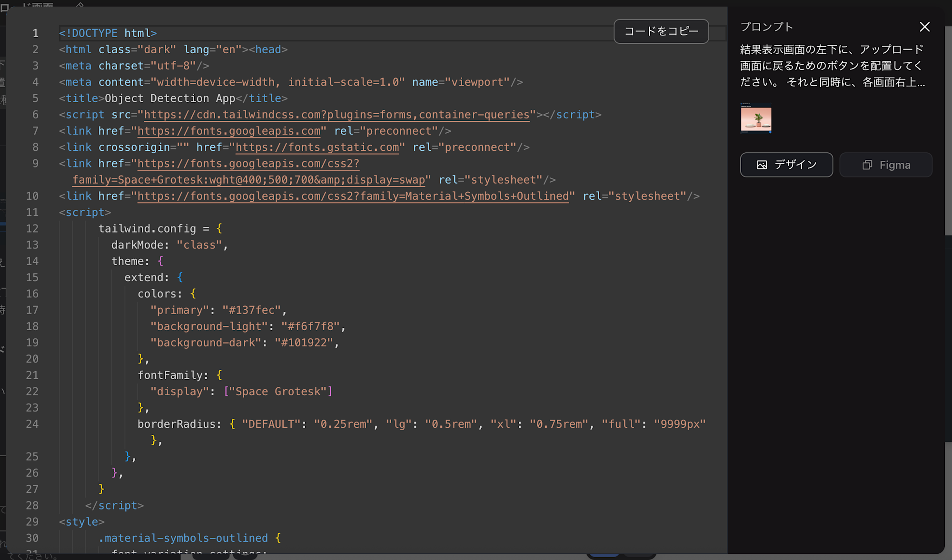Open the fonts.gstatic.com link

pyautogui.click(x=317, y=147)
